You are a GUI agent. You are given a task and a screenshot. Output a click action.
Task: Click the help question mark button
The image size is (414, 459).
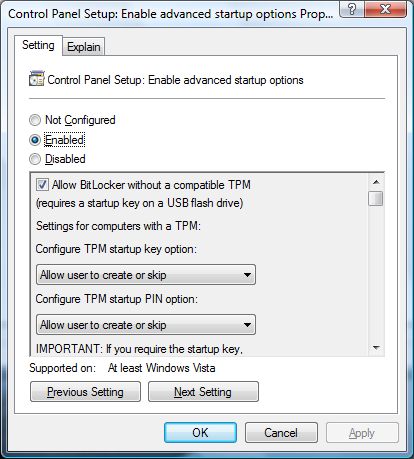[x=352, y=9]
